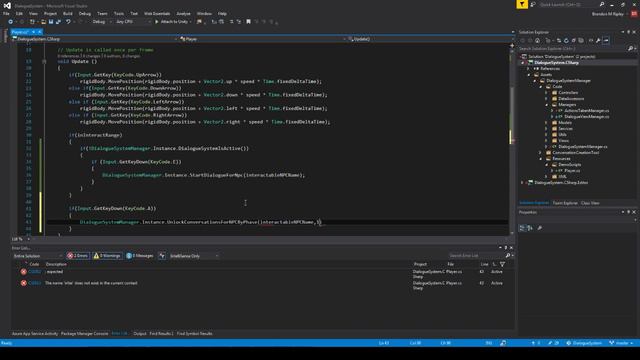The height and width of the screenshot is (360, 640).
Task: Click the red error icon of ') expected' row
Action: pyautogui.click(x=24, y=272)
